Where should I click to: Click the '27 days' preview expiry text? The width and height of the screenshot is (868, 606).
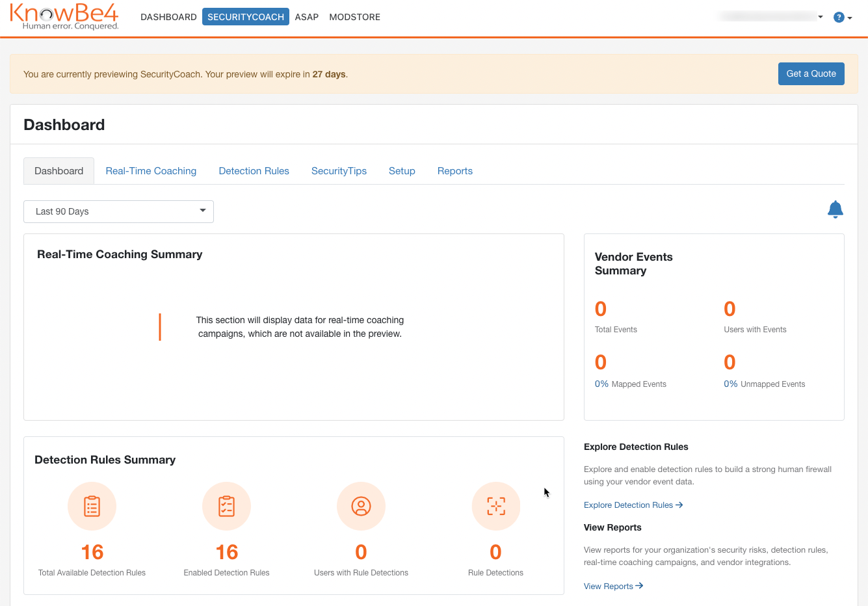[329, 74]
